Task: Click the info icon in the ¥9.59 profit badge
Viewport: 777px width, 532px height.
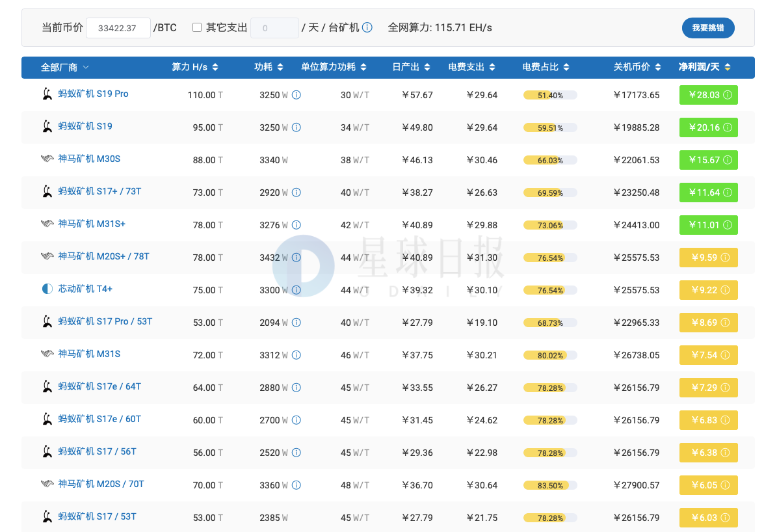Action: 725,258
